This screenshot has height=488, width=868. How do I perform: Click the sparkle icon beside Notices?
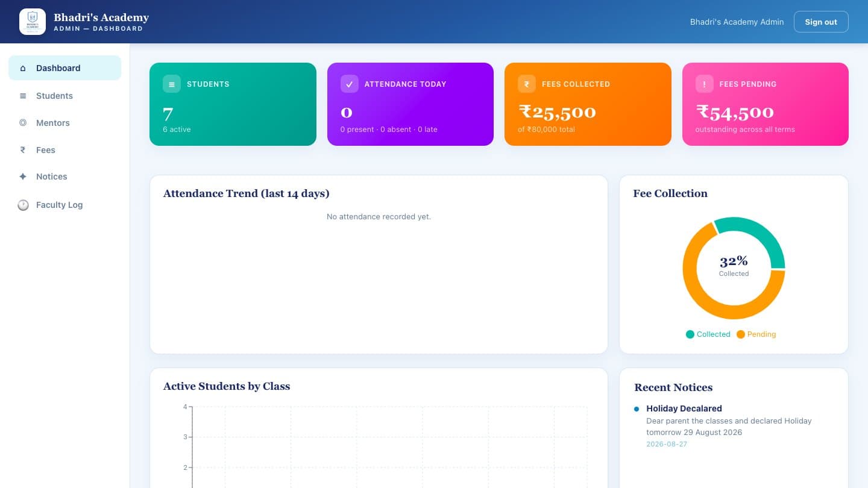pos(23,177)
